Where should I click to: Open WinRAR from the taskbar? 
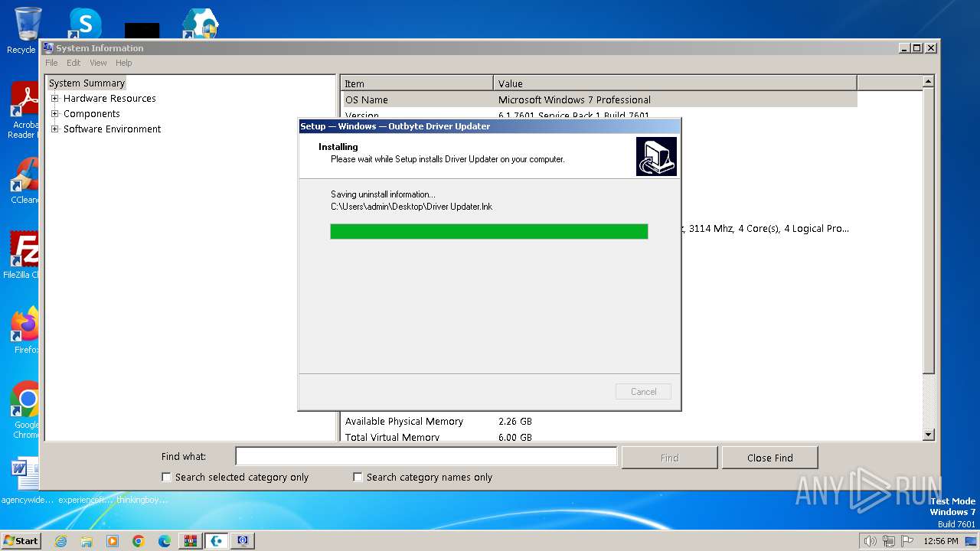(191, 541)
